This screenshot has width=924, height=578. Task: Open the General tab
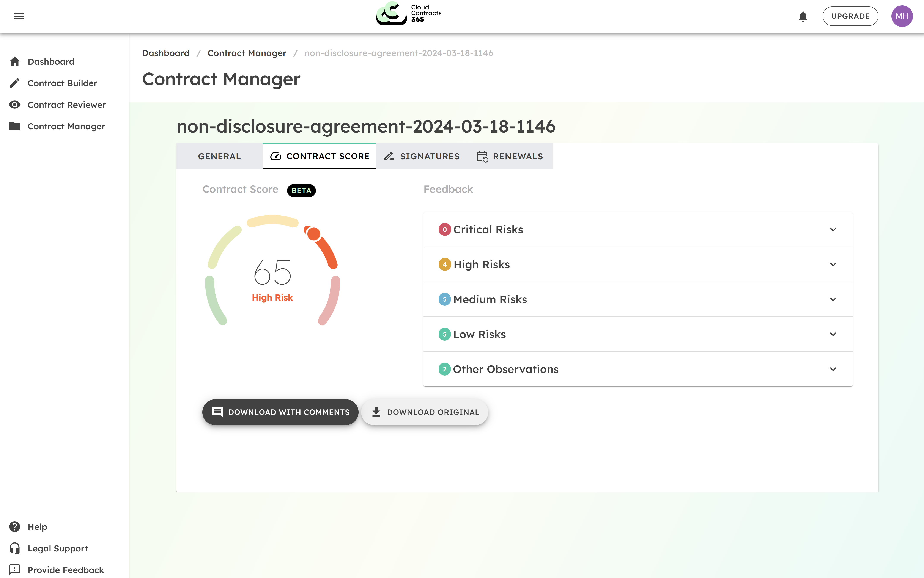pyautogui.click(x=219, y=156)
